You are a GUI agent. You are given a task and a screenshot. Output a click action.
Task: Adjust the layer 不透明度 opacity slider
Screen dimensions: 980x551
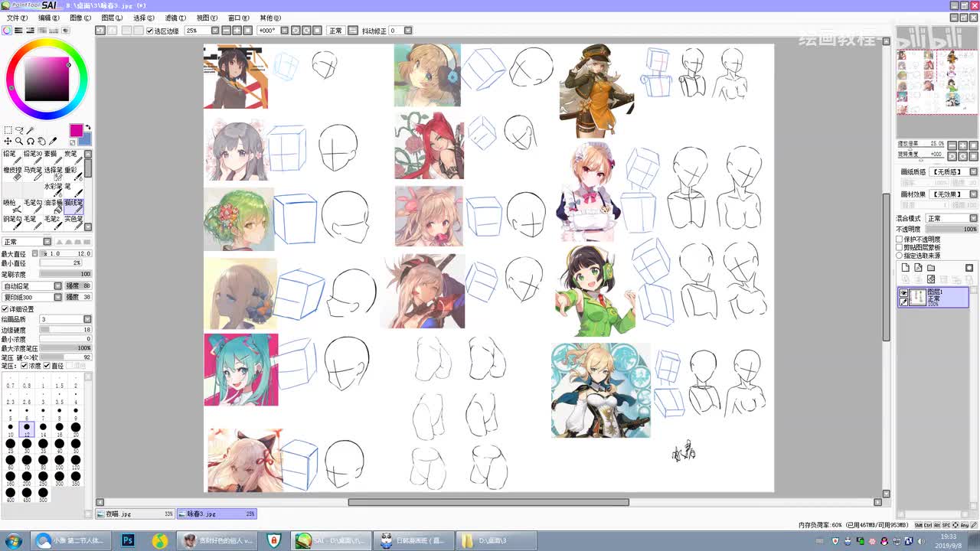[952, 230]
